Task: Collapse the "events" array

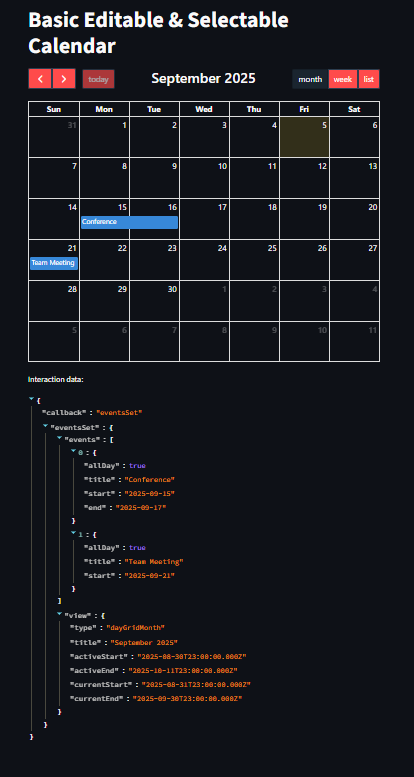Action: coord(59,438)
